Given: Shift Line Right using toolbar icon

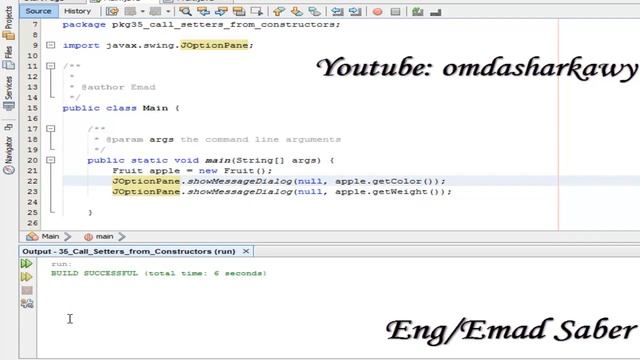Looking at the screenshot, I should point(355,11).
